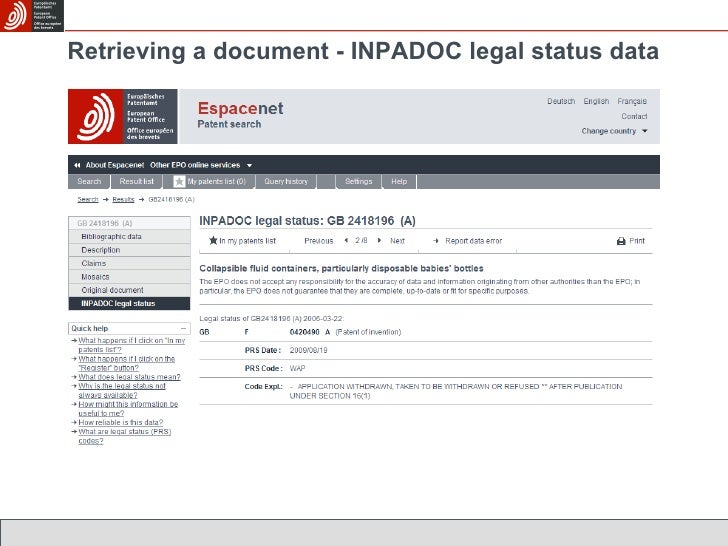Click the PRS Code value WAP
This screenshot has width=728, height=546.
pos(297,369)
